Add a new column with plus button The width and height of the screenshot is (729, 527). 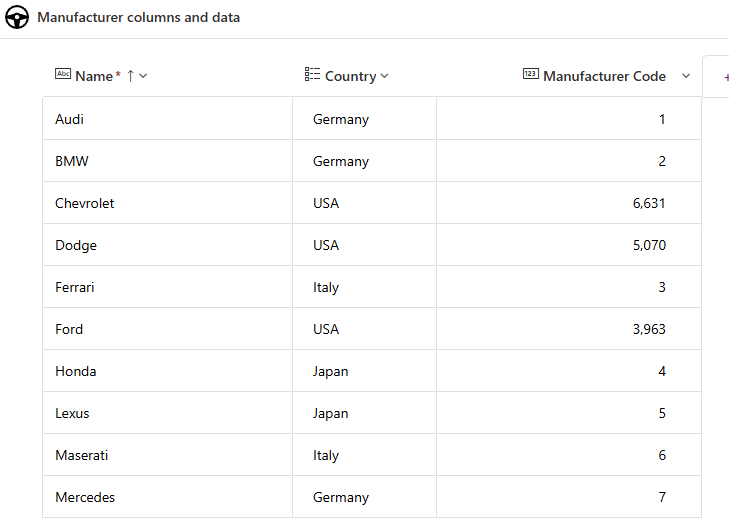coord(725,77)
